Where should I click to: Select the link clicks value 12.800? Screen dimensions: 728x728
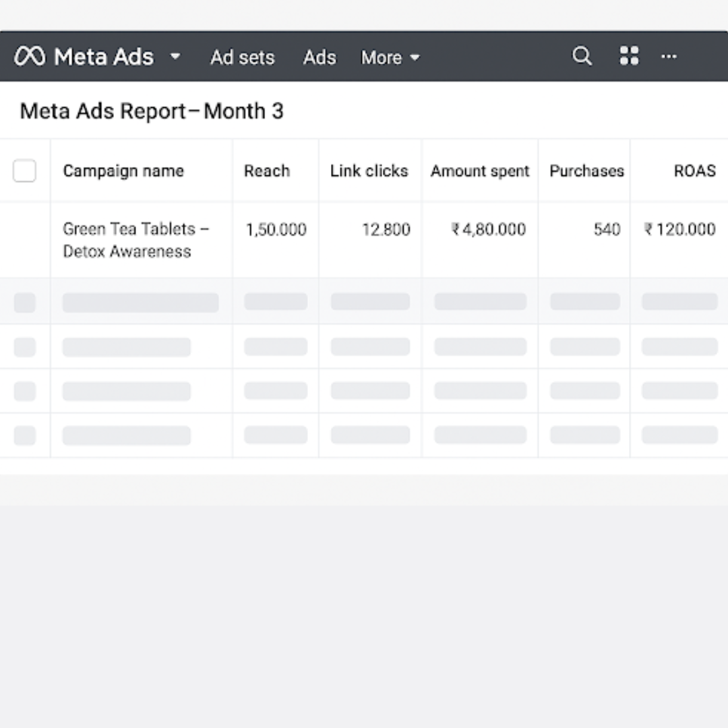click(386, 229)
